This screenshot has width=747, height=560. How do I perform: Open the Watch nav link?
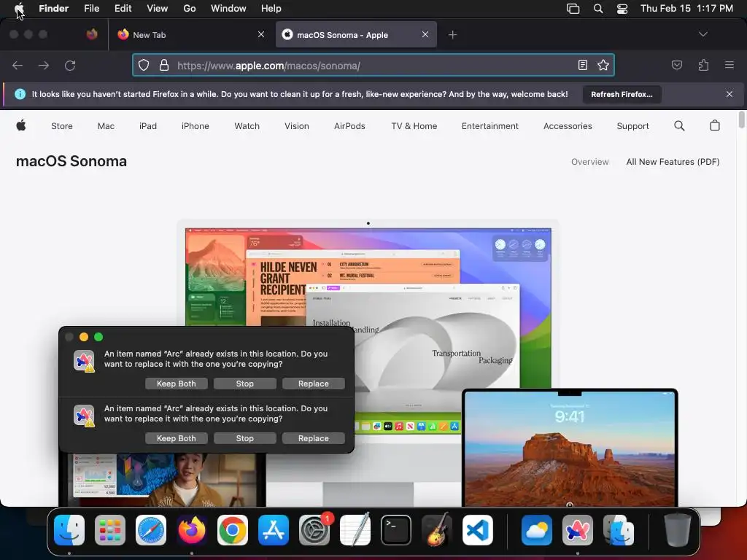point(247,126)
